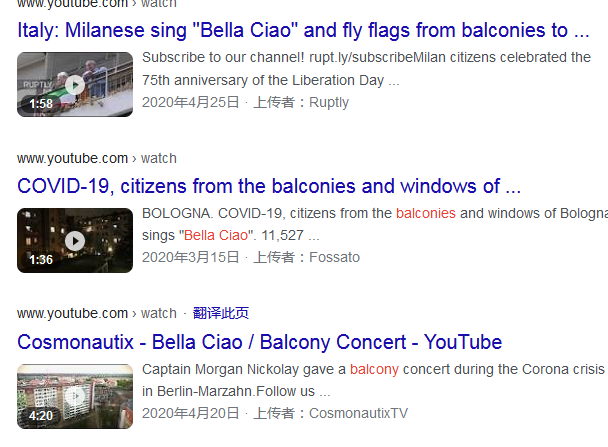The height and width of the screenshot is (447, 608).
Task: Click the youtube.com URL above the Cosmonautix result
Action: (72, 314)
